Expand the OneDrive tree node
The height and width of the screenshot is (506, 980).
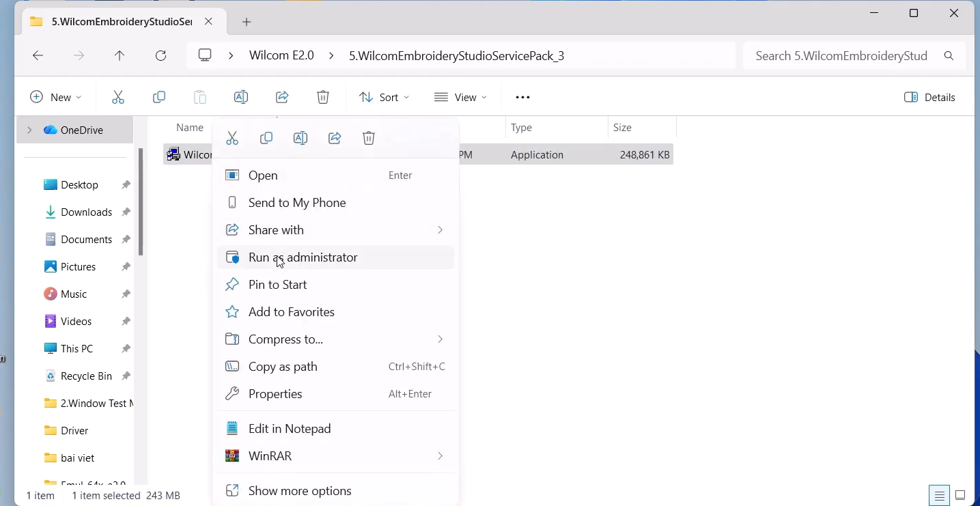coord(29,130)
